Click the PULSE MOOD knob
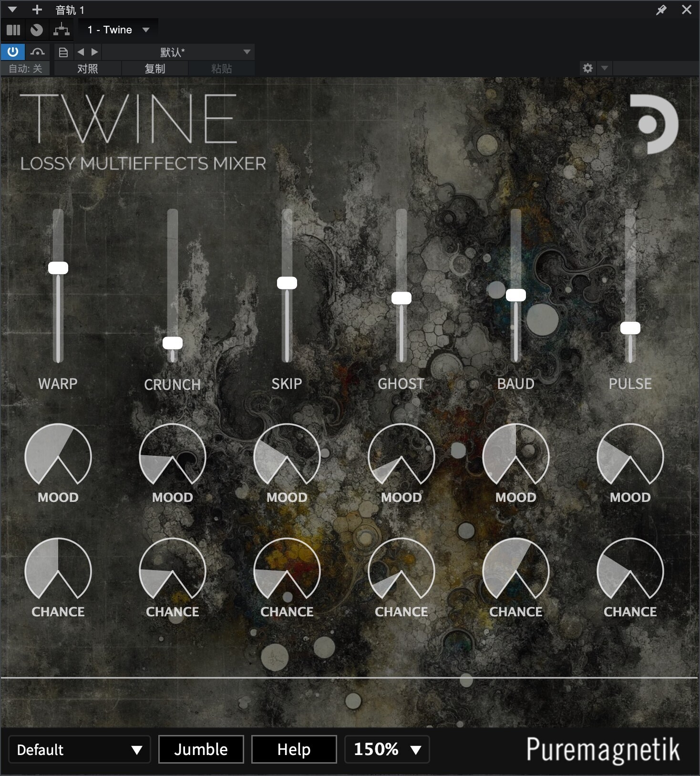 click(x=630, y=454)
